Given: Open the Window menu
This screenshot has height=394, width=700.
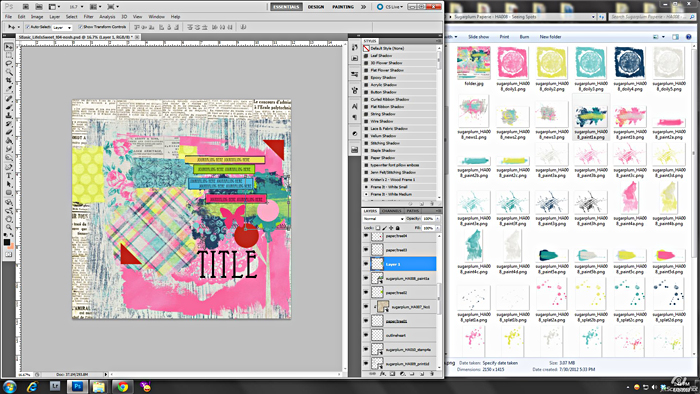Looking at the screenshot, I should pos(156,17).
